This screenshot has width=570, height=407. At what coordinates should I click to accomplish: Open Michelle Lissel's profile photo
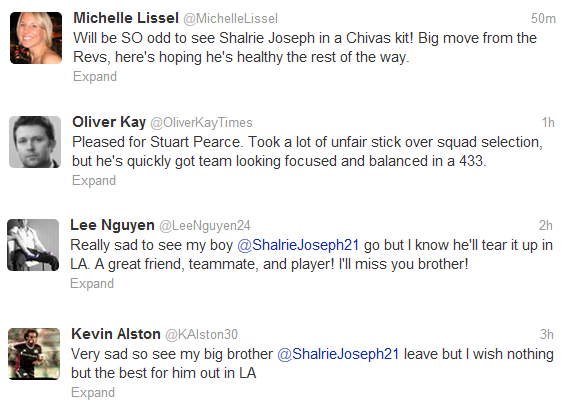[36, 38]
